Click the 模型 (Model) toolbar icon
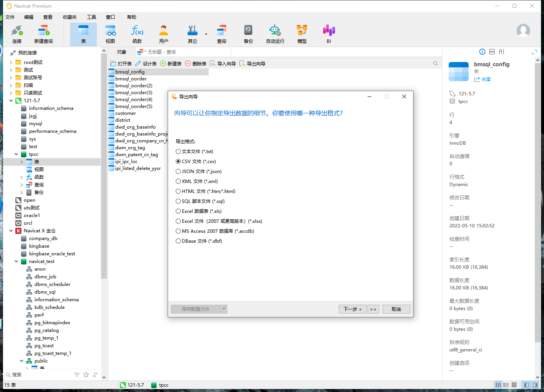Screen dimensions: 544x392 [302, 34]
